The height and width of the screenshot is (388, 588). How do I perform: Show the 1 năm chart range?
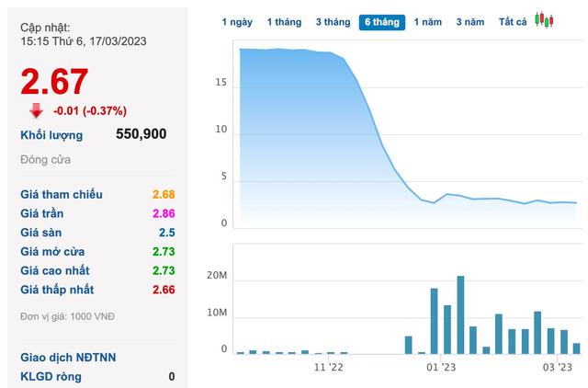tap(428, 21)
